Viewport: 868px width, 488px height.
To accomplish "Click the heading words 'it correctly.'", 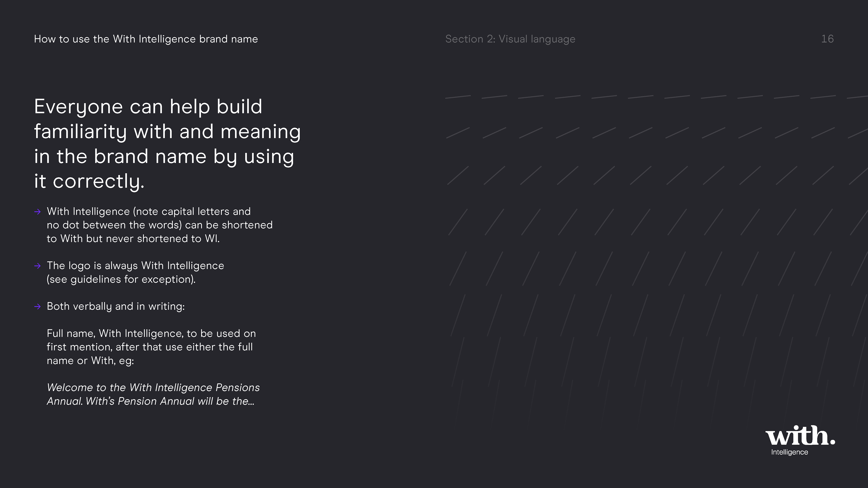I will (89, 181).
